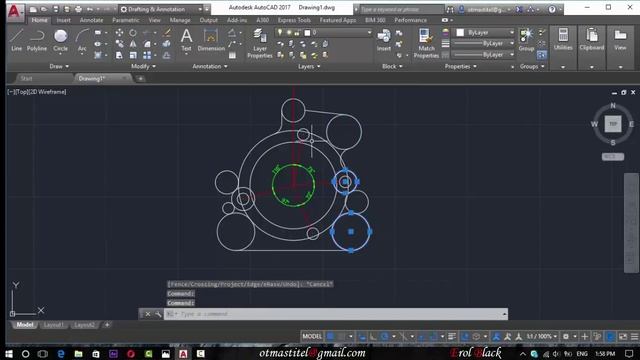Open the Manage ribbon tab
The image size is (640, 360).
tap(180, 20)
